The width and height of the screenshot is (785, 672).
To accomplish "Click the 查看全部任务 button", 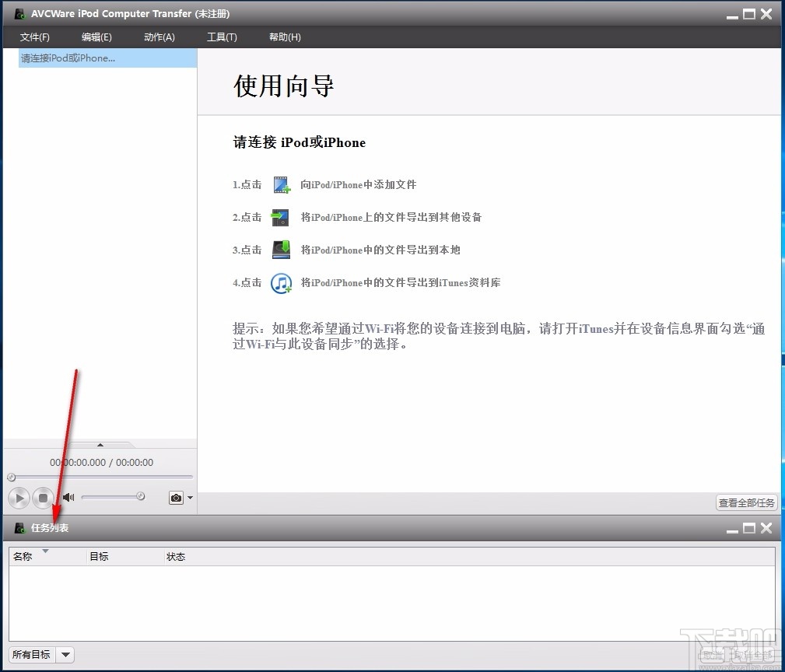I will click(x=745, y=502).
